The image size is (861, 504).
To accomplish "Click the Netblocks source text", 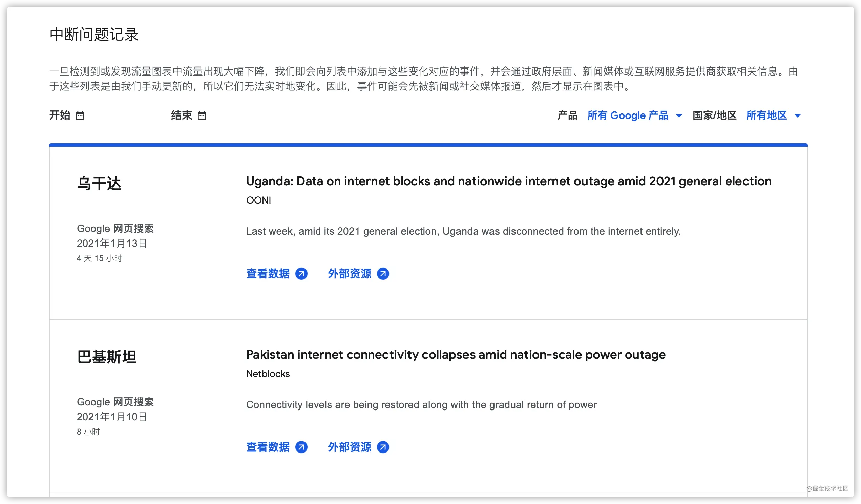I will [268, 374].
